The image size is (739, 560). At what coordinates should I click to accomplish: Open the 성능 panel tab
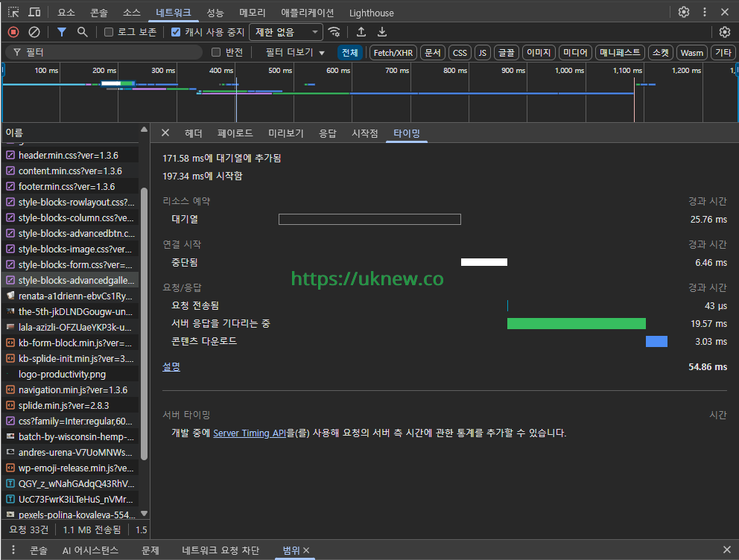[214, 12]
